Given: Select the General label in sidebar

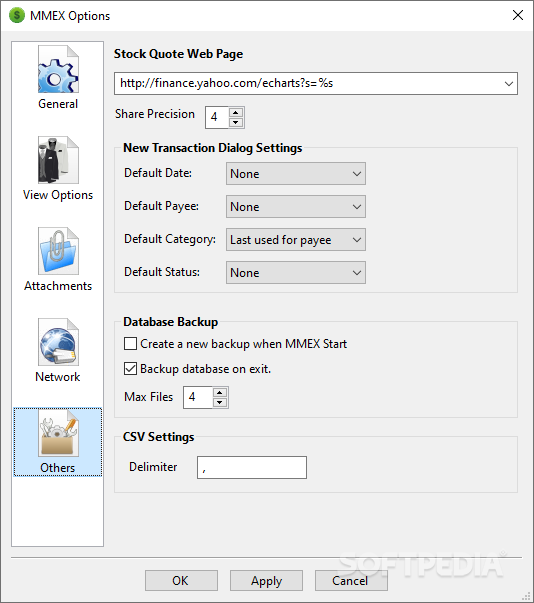Looking at the screenshot, I should point(58,104).
